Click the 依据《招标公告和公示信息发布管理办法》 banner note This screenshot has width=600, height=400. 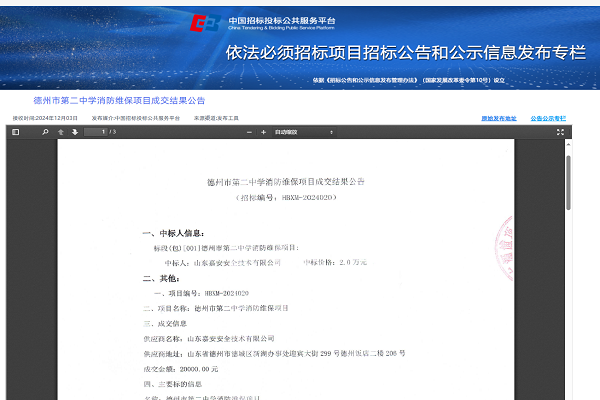(409, 80)
